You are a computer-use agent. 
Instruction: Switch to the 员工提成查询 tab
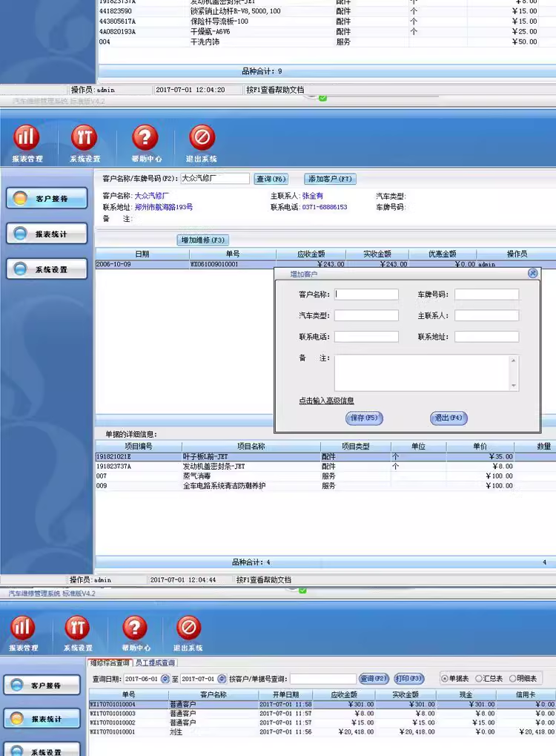coord(155,663)
